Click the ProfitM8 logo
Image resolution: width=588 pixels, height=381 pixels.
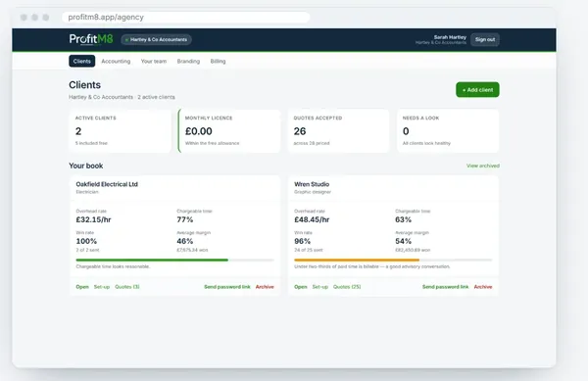coord(91,39)
